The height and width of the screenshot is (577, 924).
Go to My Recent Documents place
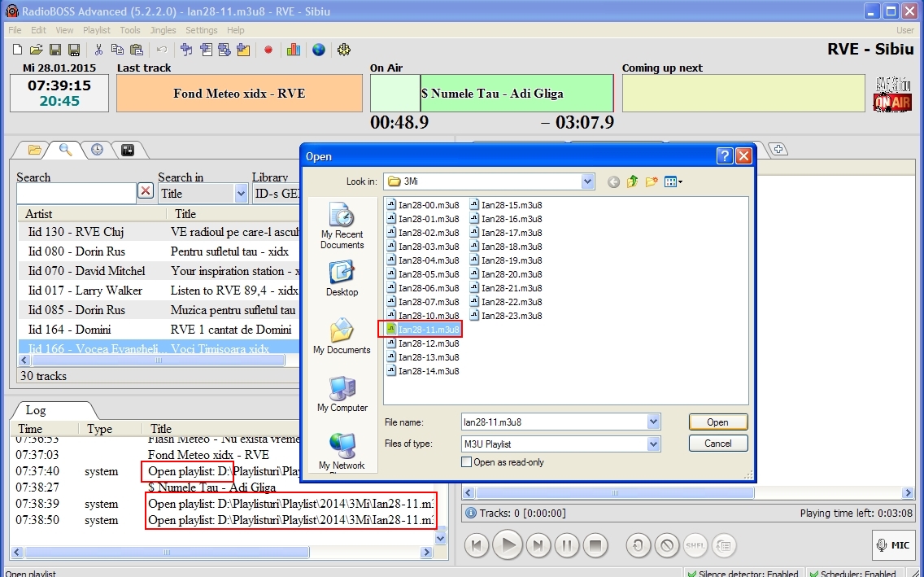[x=342, y=226]
